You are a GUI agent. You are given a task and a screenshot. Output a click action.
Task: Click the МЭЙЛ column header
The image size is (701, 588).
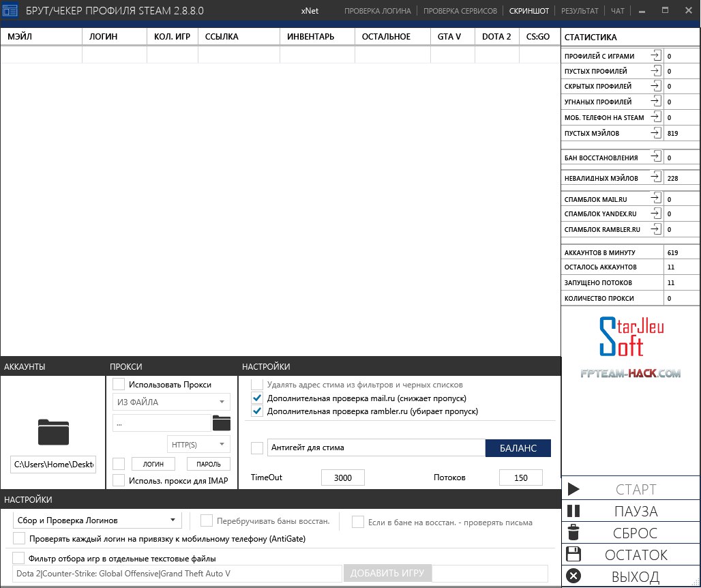41,37
